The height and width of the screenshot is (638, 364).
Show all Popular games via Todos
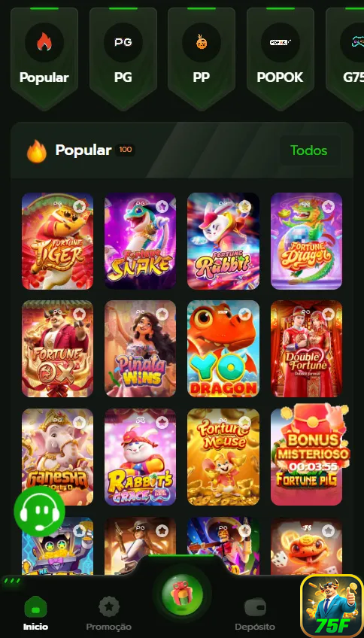click(308, 150)
